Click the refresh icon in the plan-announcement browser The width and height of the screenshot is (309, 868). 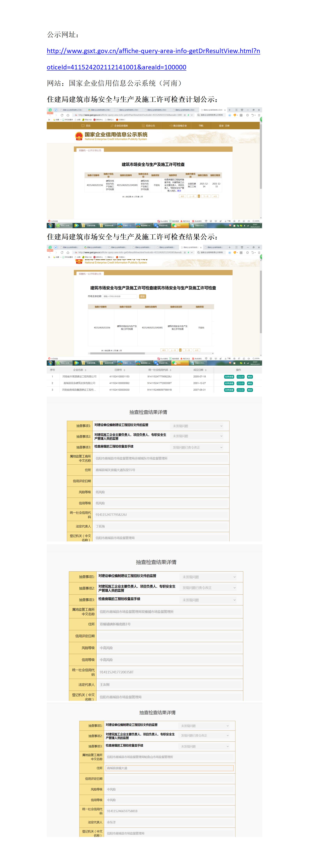pos(62,115)
